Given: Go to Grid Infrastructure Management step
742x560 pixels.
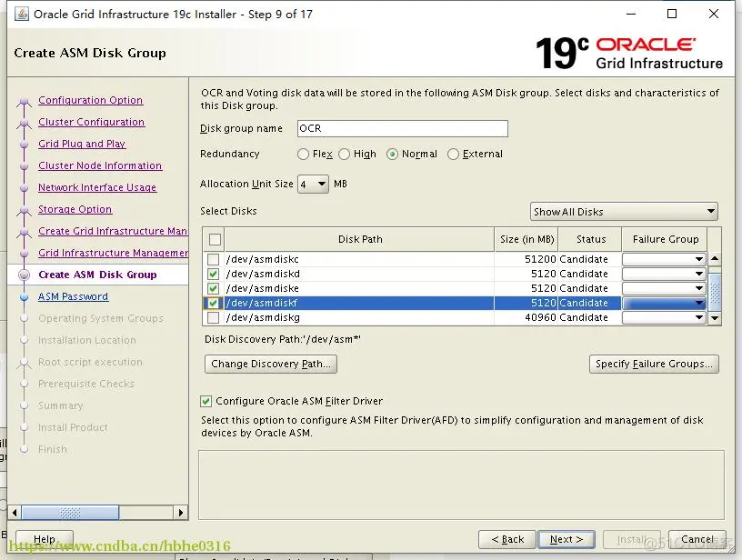Looking at the screenshot, I should tap(113, 253).
